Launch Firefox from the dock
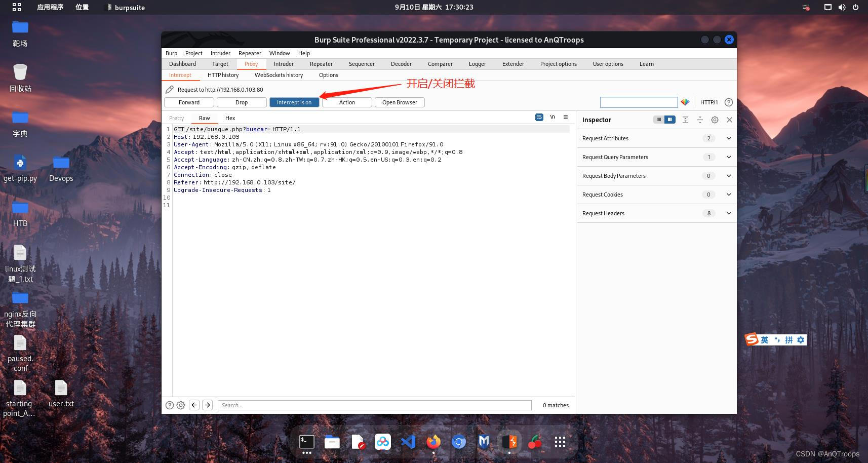The height and width of the screenshot is (463, 868). (x=433, y=442)
